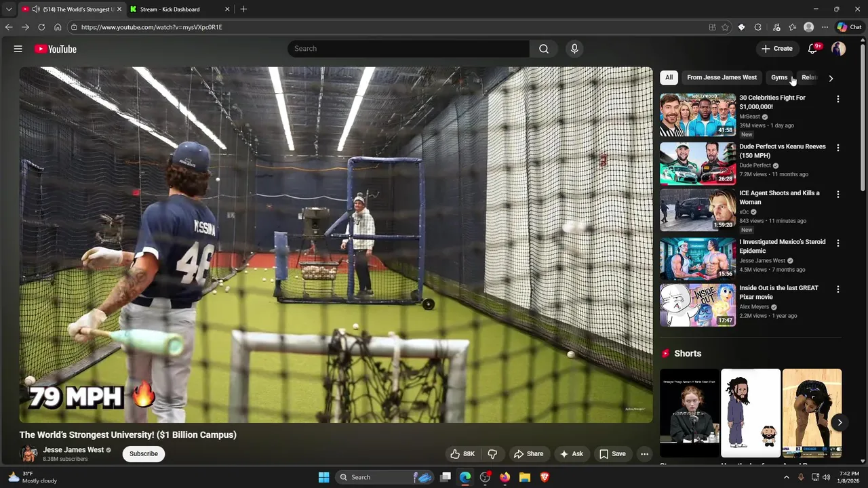The height and width of the screenshot is (488, 868).
Task: Open File Explorer from the taskbar
Action: pos(524,477)
